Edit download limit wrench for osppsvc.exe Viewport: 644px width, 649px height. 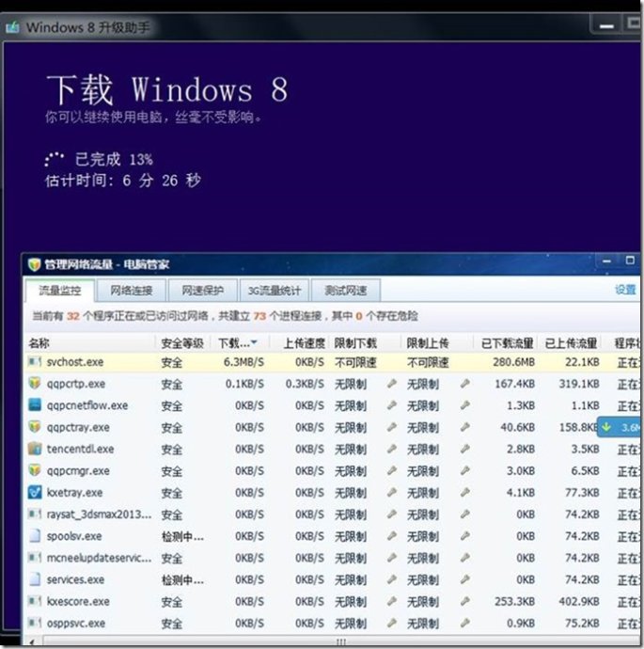point(392,623)
